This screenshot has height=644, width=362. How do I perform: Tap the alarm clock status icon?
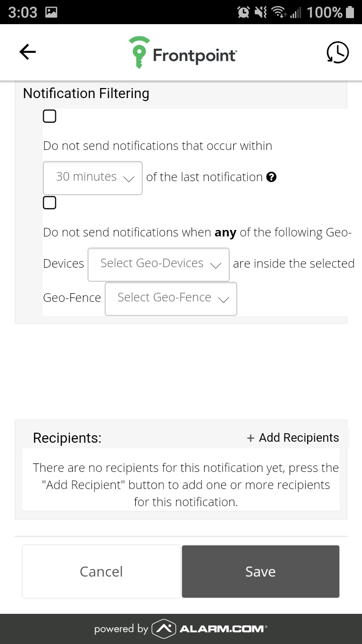pyautogui.click(x=244, y=12)
